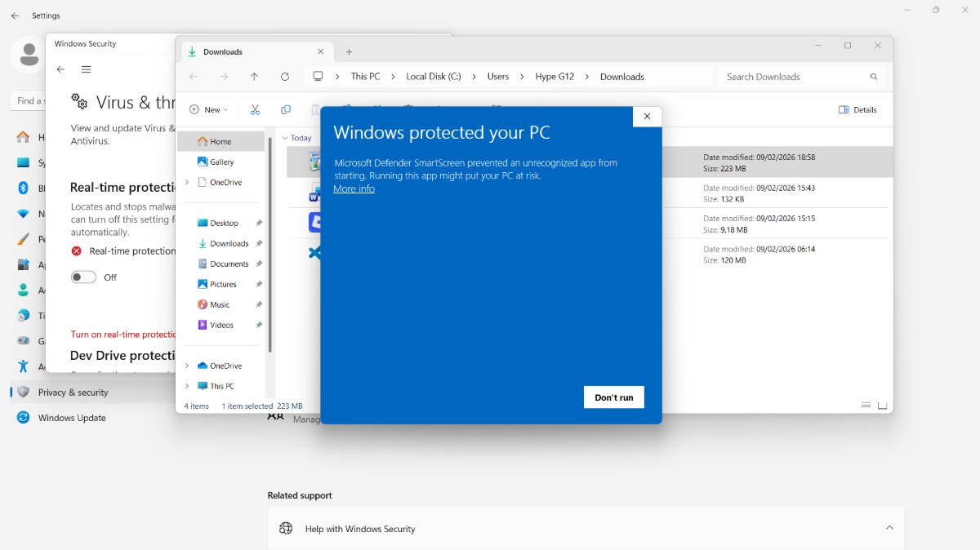Screen dimensions: 980x550
Task: Toggle the Details pane button
Action: tap(857, 109)
